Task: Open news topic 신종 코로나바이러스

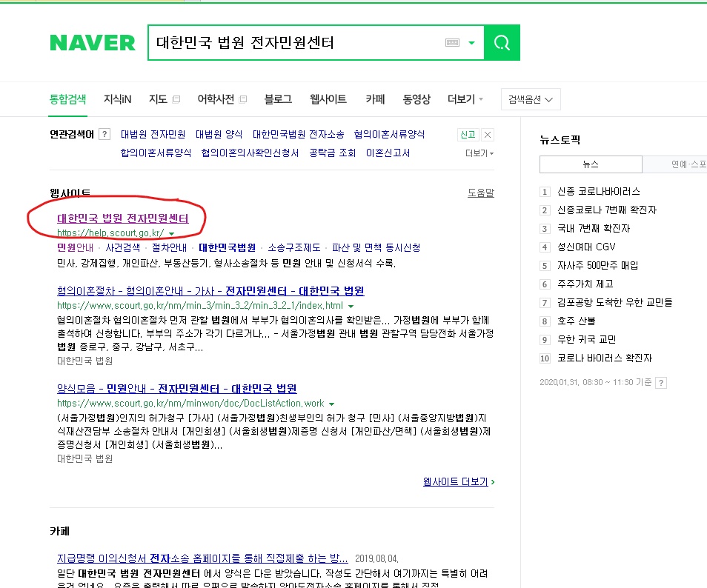Action: [598, 192]
